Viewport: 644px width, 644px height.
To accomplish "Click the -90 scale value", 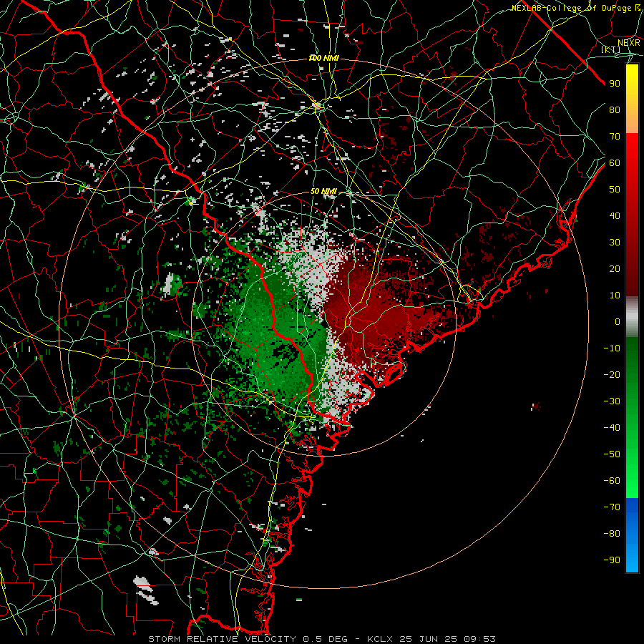I will point(612,560).
